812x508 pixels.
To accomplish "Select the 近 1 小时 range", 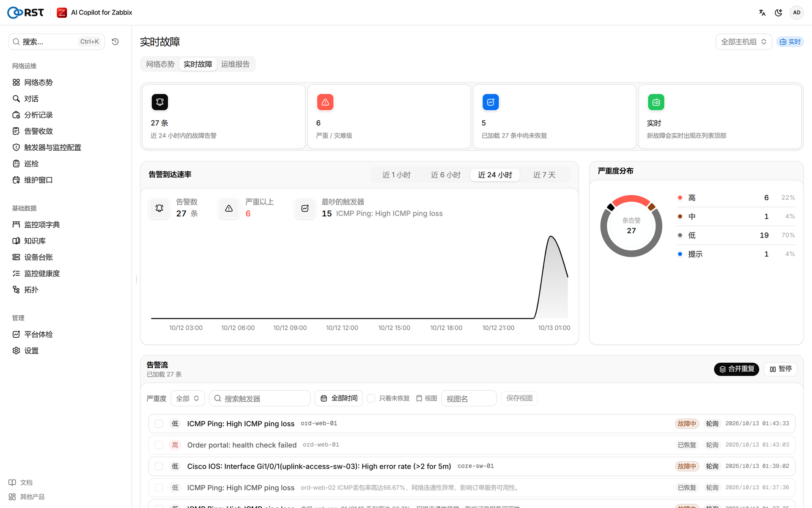I will pyautogui.click(x=396, y=175).
